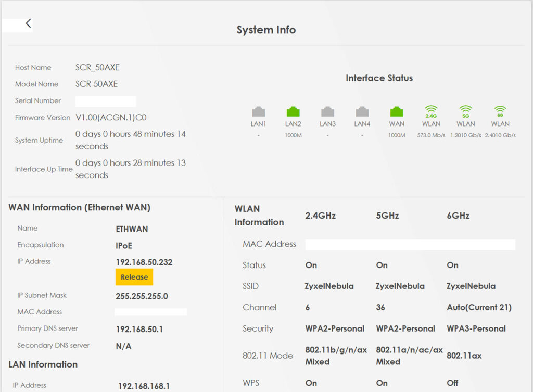Click the Release button for the WAN IP
Screen dimensions: 533x392
point(134,277)
